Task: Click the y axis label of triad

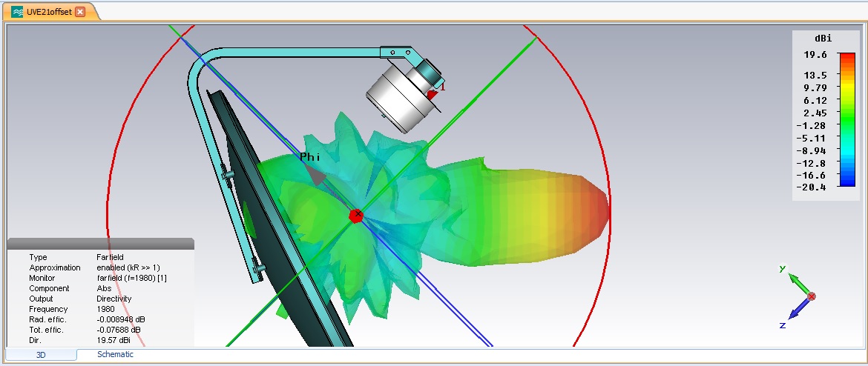Action: click(782, 268)
